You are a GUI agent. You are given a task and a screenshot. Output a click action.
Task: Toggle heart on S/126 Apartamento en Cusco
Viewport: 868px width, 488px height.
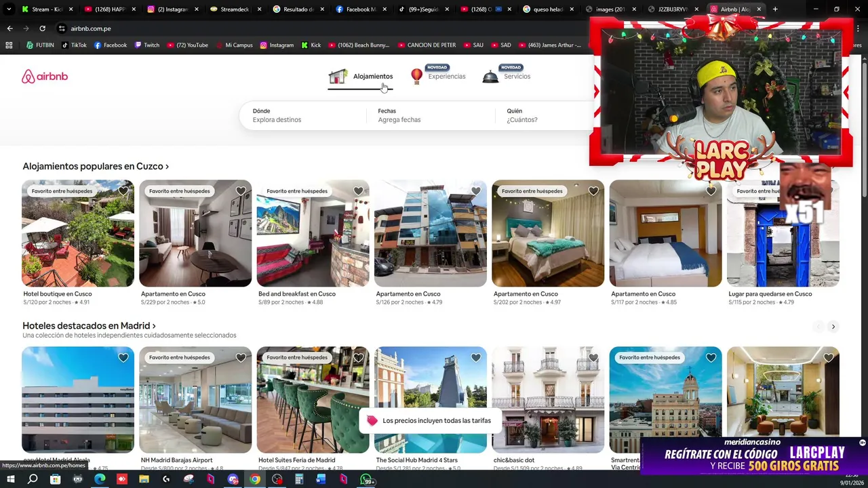coord(476,191)
